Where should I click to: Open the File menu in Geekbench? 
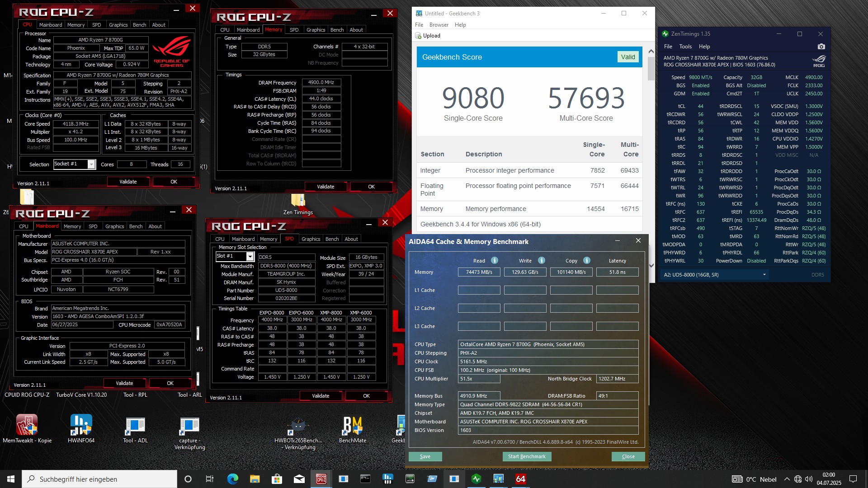pyautogui.click(x=419, y=25)
